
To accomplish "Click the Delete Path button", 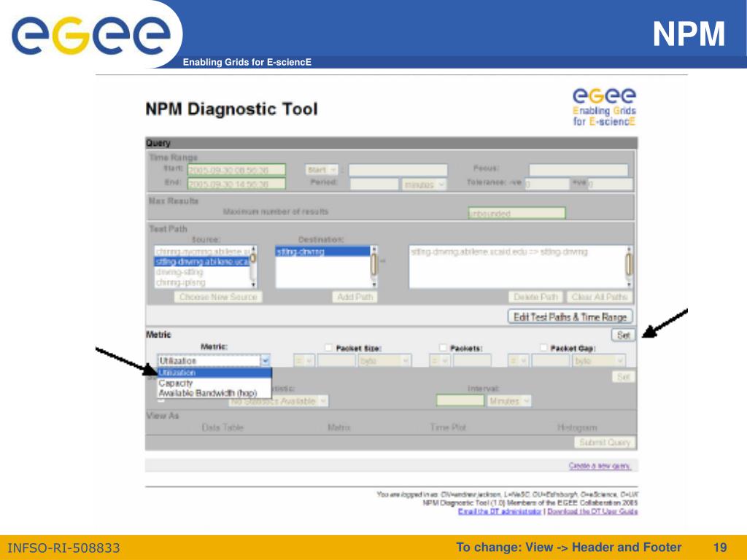I will [535, 297].
